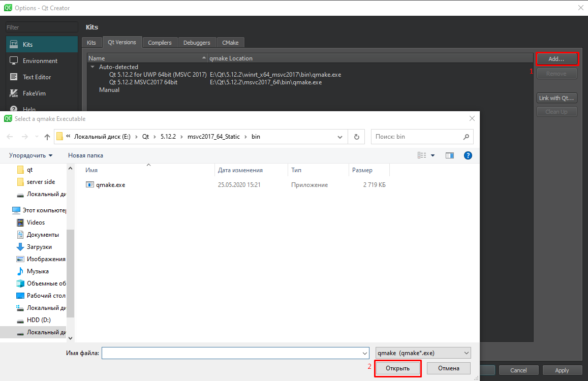Viewport: 588px width, 381px height.
Task: Open Text Editor category in sidebar
Action: click(42, 77)
